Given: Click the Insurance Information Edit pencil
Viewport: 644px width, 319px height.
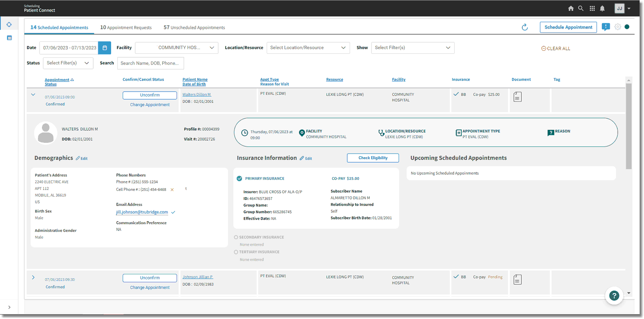Looking at the screenshot, I should 306,158.
